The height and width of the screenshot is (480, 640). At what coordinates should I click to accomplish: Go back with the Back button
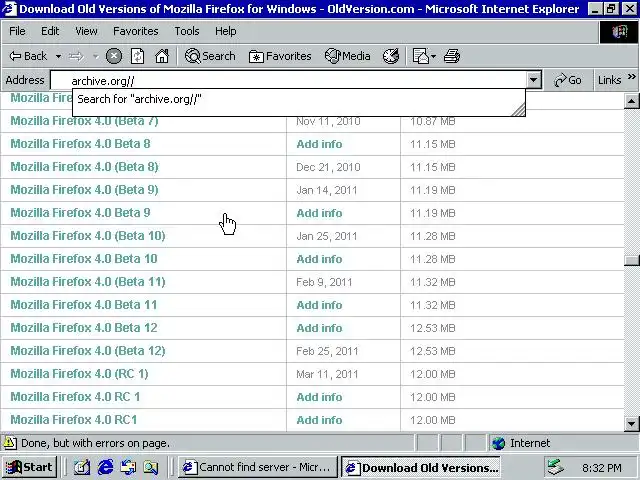coord(28,56)
